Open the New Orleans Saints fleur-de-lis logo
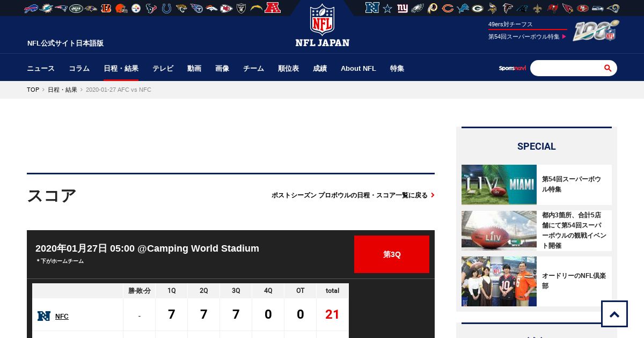644x338 pixels. click(538, 8)
